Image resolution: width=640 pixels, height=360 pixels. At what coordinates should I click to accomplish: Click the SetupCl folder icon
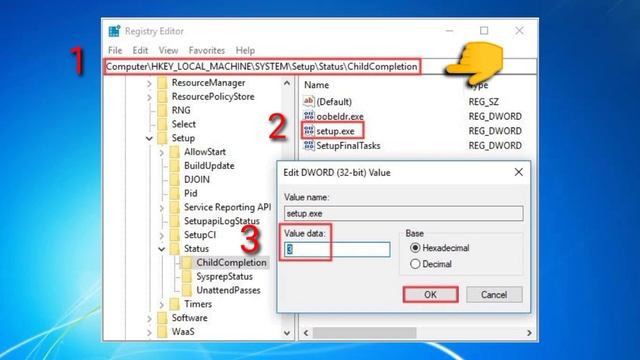click(x=175, y=235)
